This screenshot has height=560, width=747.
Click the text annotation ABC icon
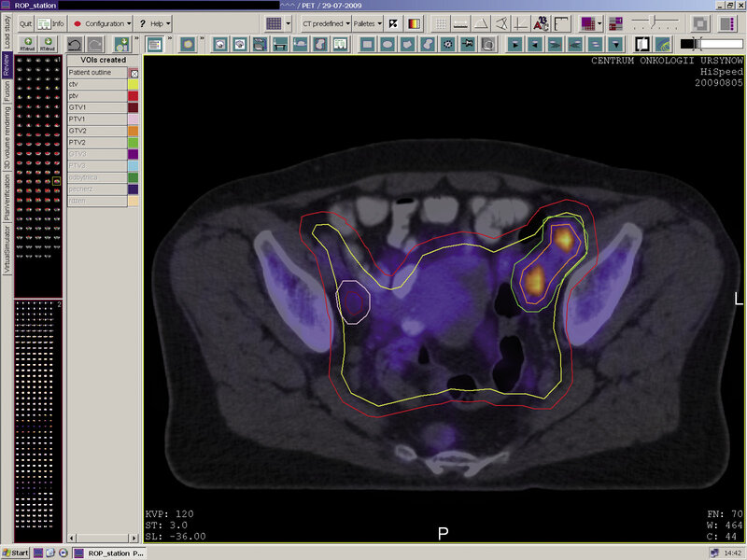542,23
